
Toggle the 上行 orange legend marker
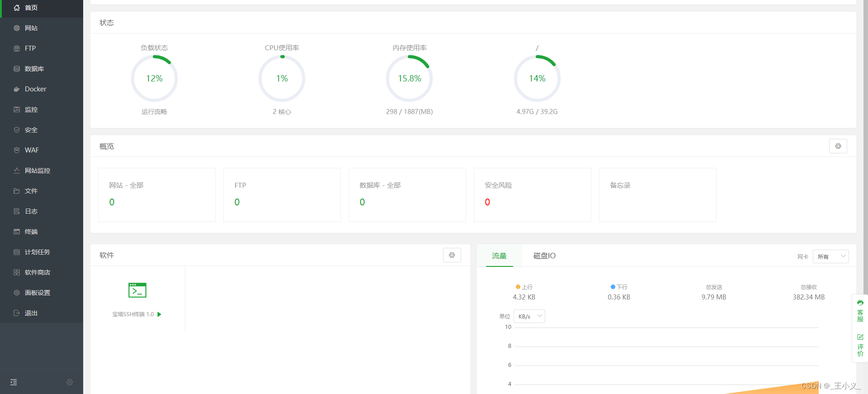coord(518,287)
